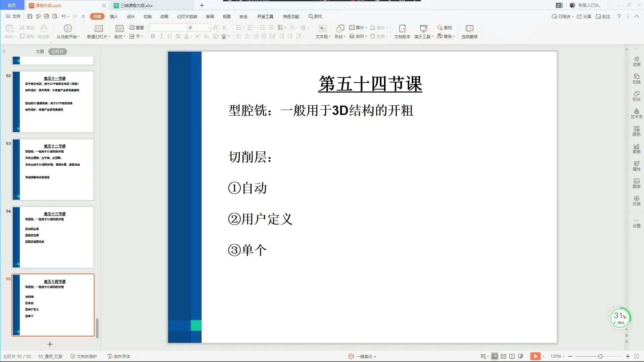The image size is (644, 362).
Task: Expand the 替换 replace dropdown arrow
Action: 453,36
